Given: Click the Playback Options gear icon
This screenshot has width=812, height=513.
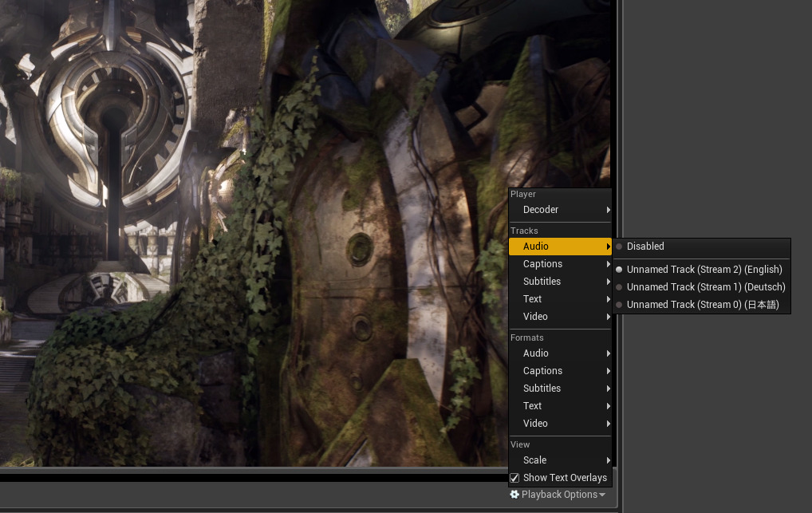Looking at the screenshot, I should click(514, 495).
